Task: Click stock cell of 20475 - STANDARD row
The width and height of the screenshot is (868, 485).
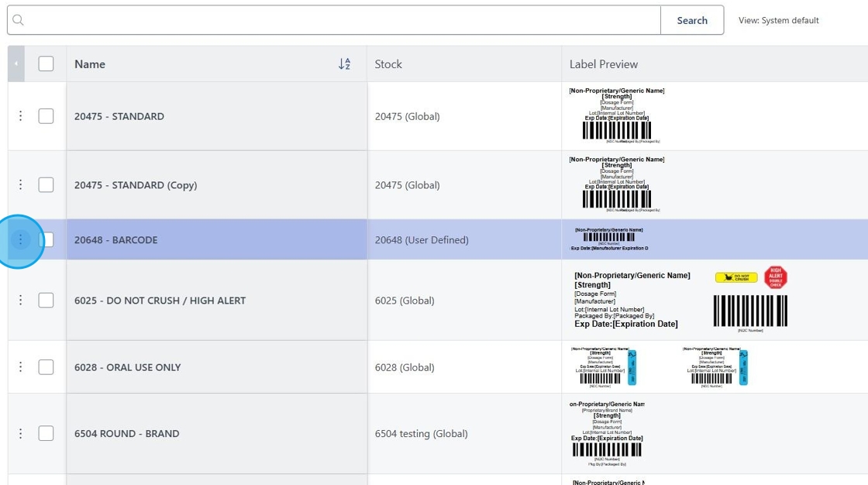Action: click(464, 115)
